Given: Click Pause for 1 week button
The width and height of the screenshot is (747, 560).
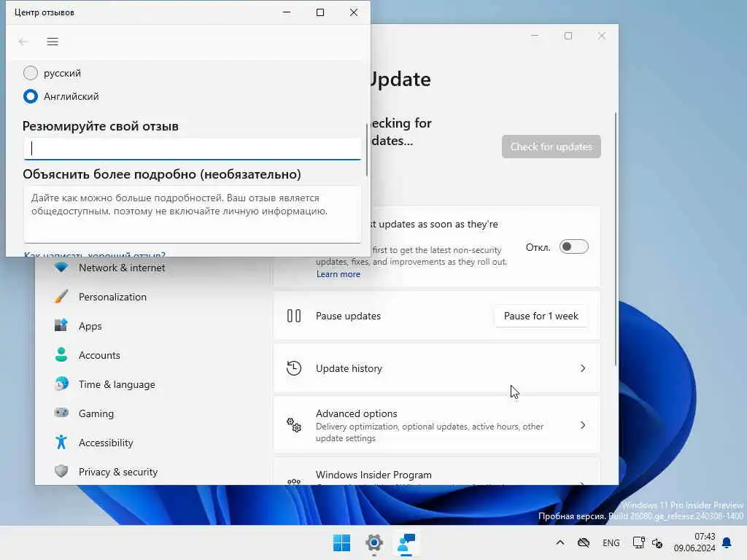Looking at the screenshot, I should tap(541, 316).
